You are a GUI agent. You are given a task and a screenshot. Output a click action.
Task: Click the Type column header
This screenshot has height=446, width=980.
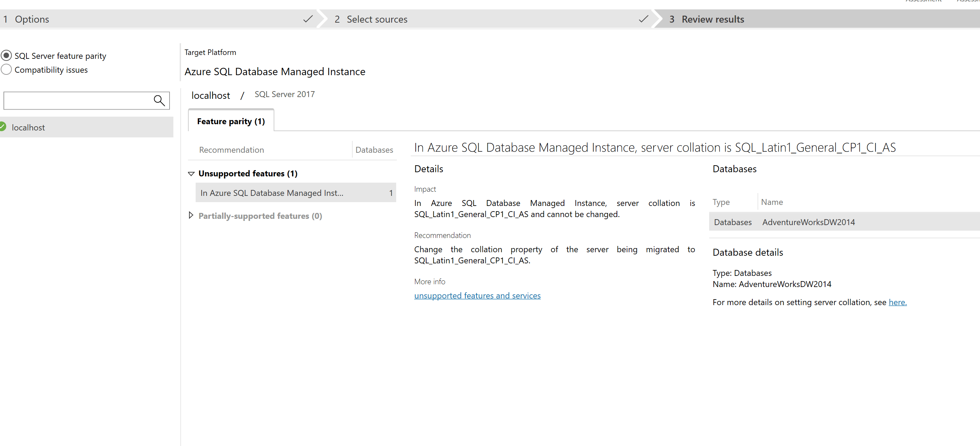721,202
